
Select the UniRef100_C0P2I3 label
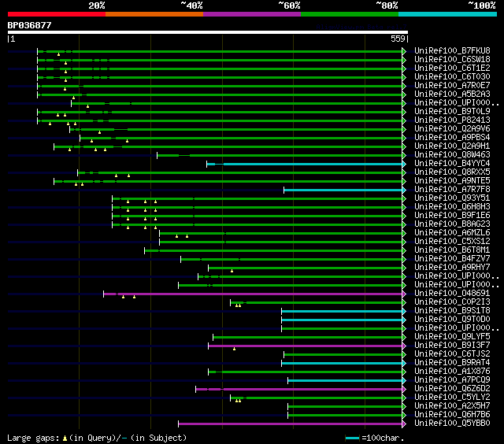click(x=452, y=302)
